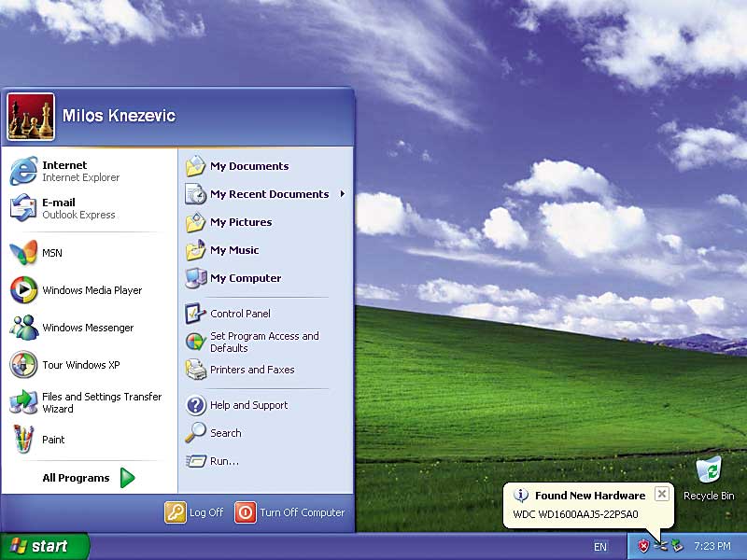747x560 pixels.
Task: Open the EN language bar selector
Action: pos(600,547)
